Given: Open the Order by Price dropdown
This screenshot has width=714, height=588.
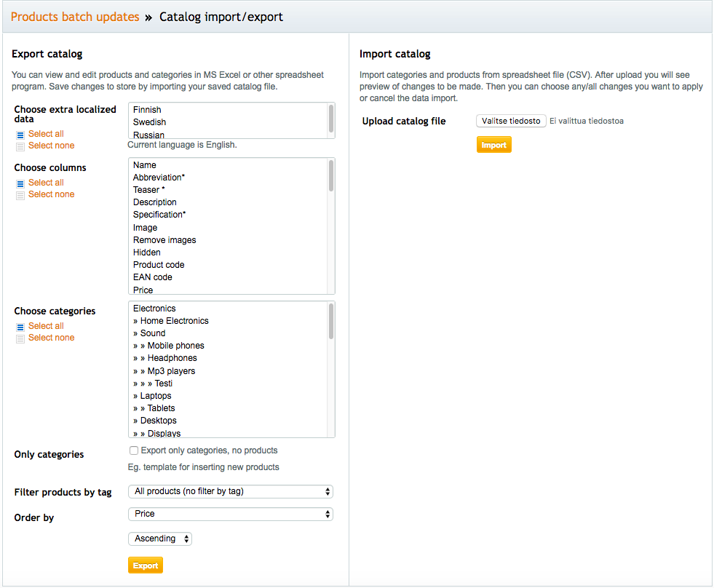Looking at the screenshot, I should tap(231, 514).
